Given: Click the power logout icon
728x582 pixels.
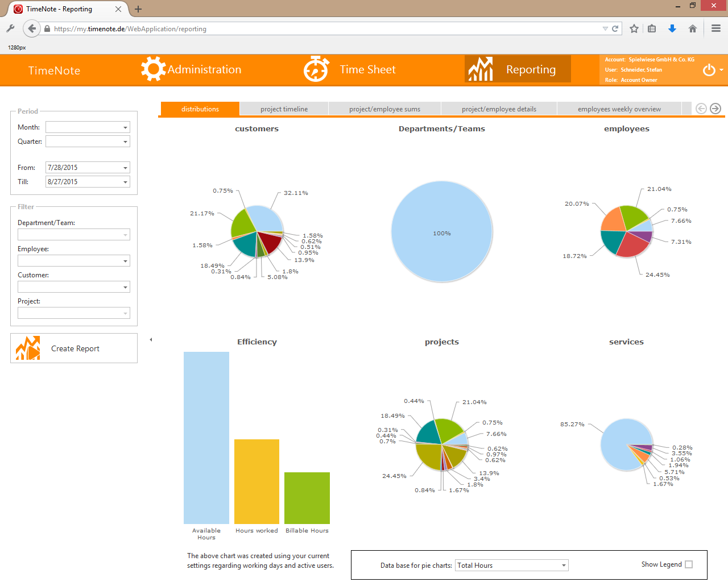Looking at the screenshot, I should (x=709, y=70).
